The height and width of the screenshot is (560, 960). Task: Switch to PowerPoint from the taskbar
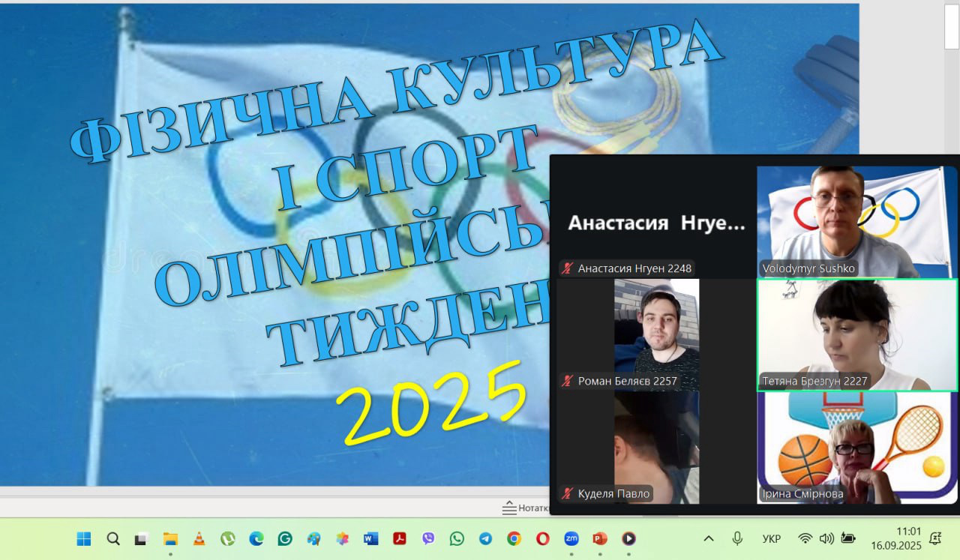click(599, 538)
